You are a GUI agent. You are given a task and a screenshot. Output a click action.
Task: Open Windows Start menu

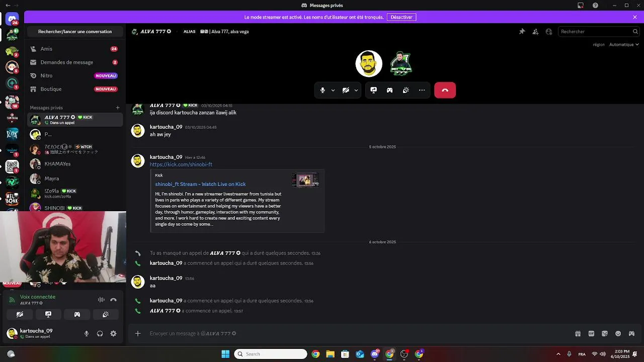coord(225,354)
